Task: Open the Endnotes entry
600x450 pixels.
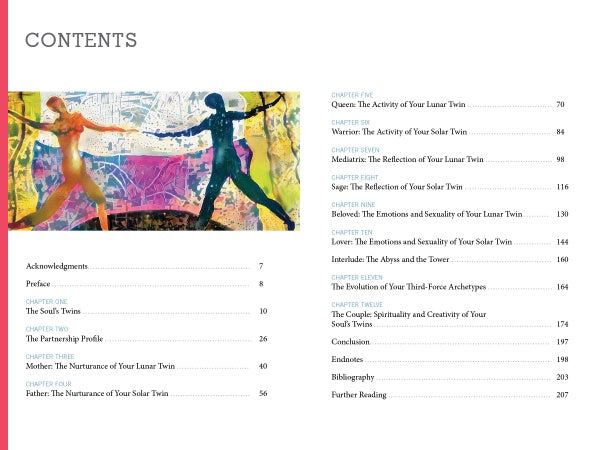Action: tap(348, 359)
